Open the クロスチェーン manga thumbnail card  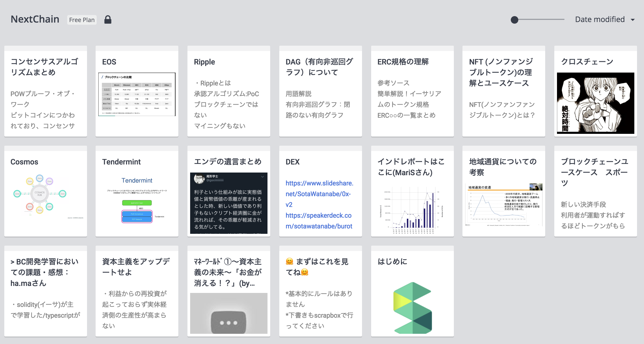(595, 103)
